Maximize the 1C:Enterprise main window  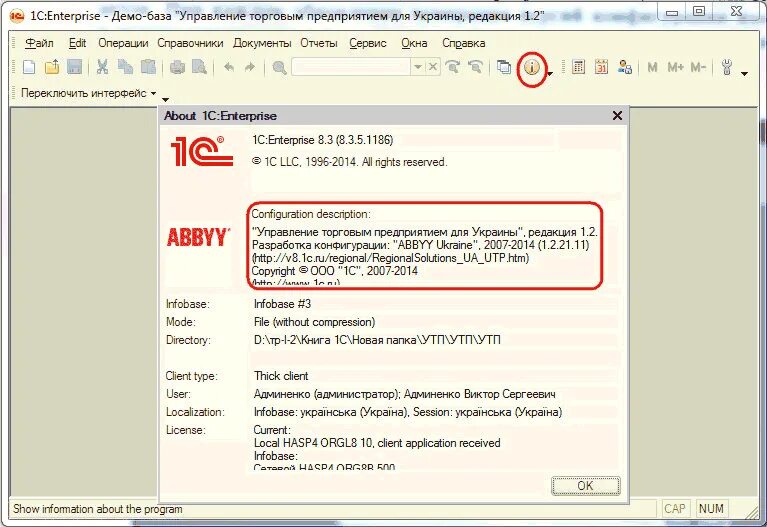[699, 12]
